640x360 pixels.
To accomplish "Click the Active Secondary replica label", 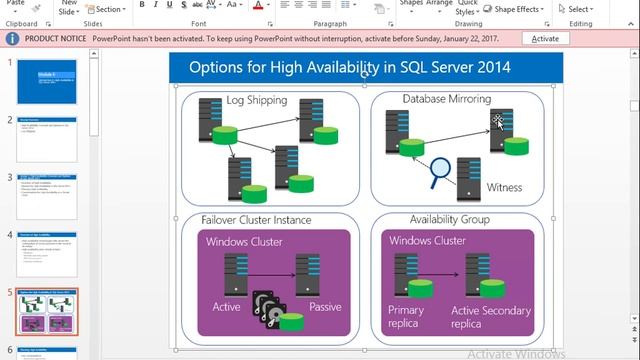I will (x=491, y=317).
